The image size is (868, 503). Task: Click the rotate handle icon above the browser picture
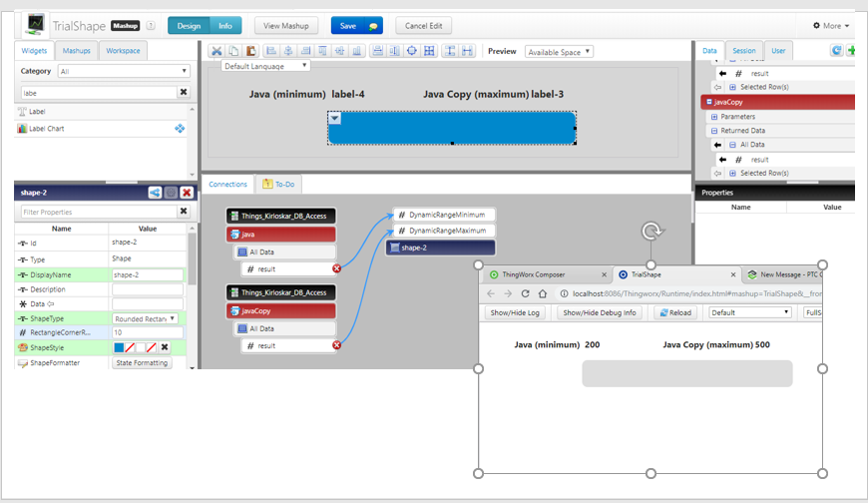click(652, 231)
